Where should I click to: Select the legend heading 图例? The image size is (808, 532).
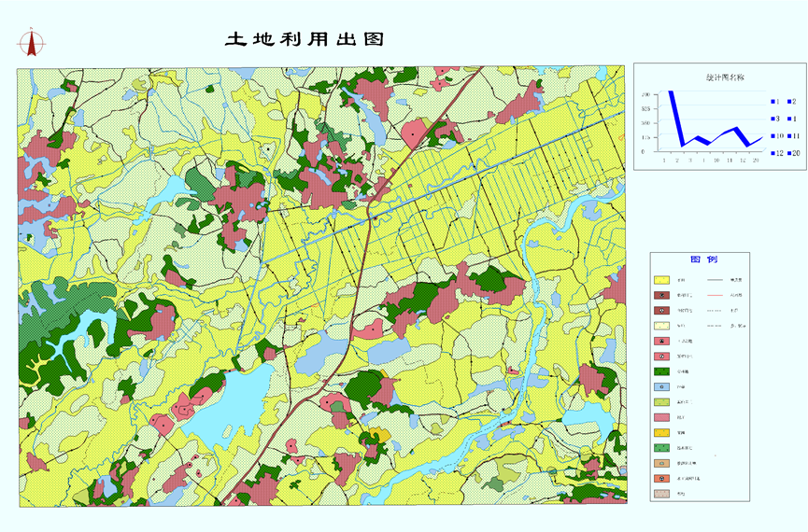[x=703, y=259]
